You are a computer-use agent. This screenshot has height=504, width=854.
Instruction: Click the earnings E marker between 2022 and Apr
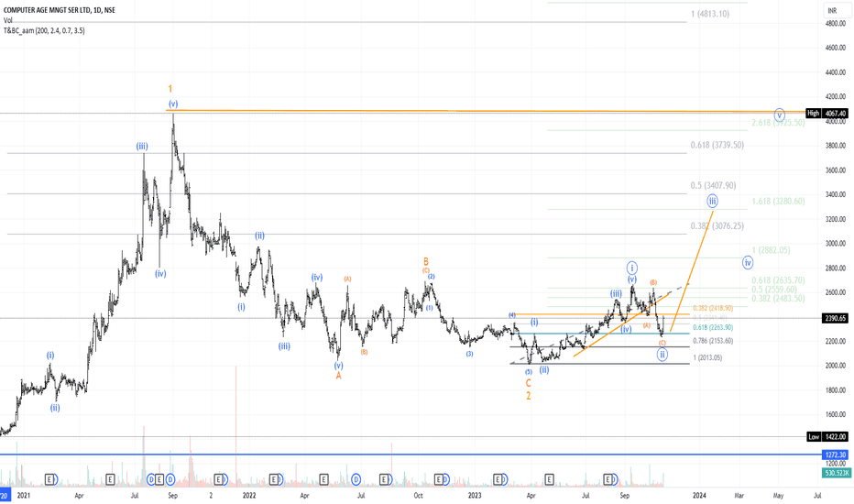(275, 479)
